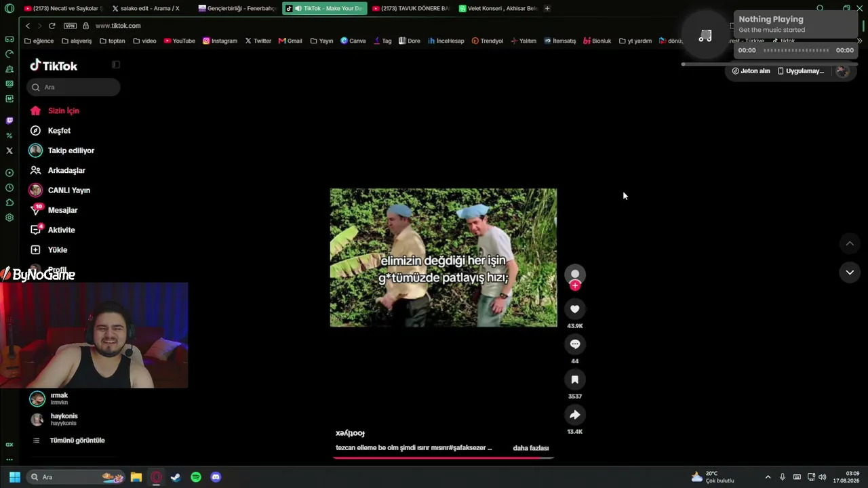Image resolution: width=868 pixels, height=488 pixels.
Task: Open the profile avatar menu at top right
Action: pyautogui.click(x=842, y=70)
